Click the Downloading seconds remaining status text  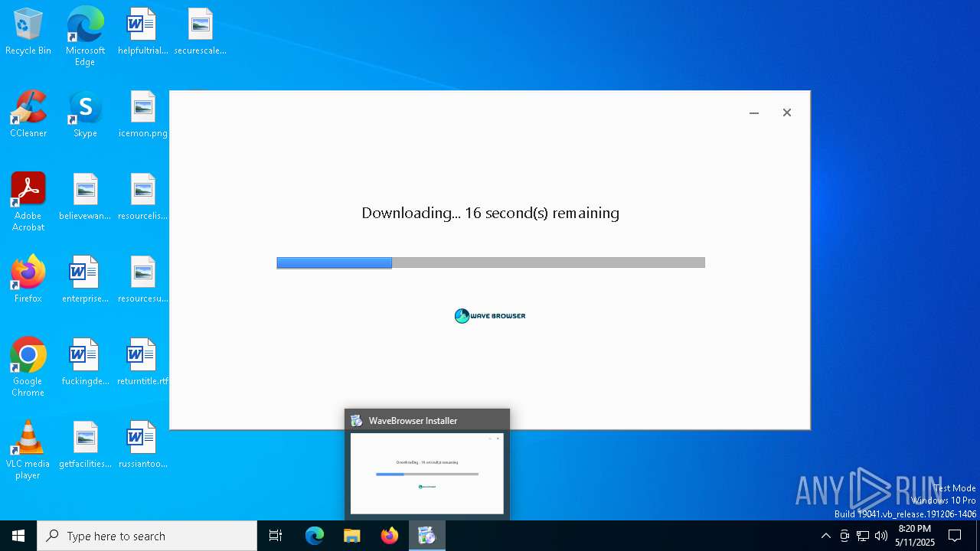coord(490,213)
